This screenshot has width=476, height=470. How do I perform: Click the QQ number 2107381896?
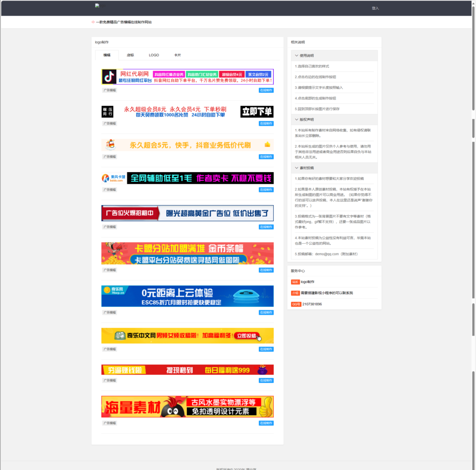coord(312,304)
